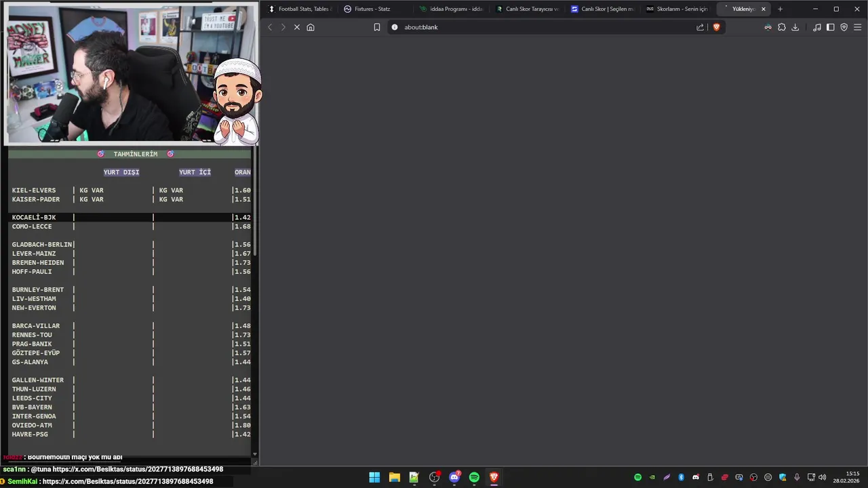Go forward in the browser history
This screenshot has height=488, width=868.
click(x=283, y=27)
